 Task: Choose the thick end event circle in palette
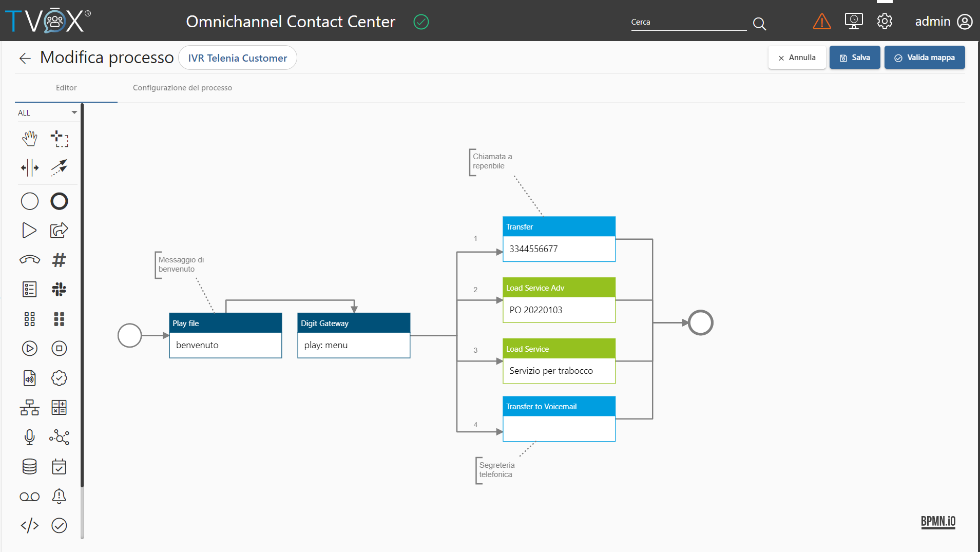[60, 201]
